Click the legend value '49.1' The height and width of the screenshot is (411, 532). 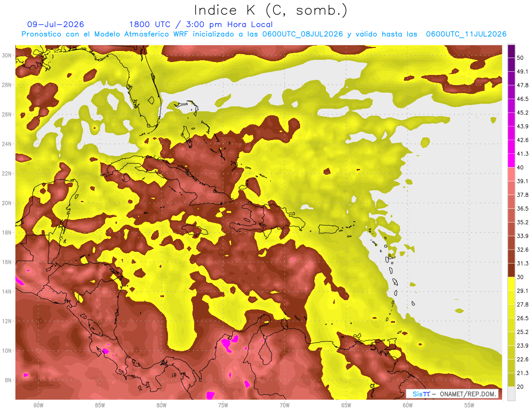(522, 71)
